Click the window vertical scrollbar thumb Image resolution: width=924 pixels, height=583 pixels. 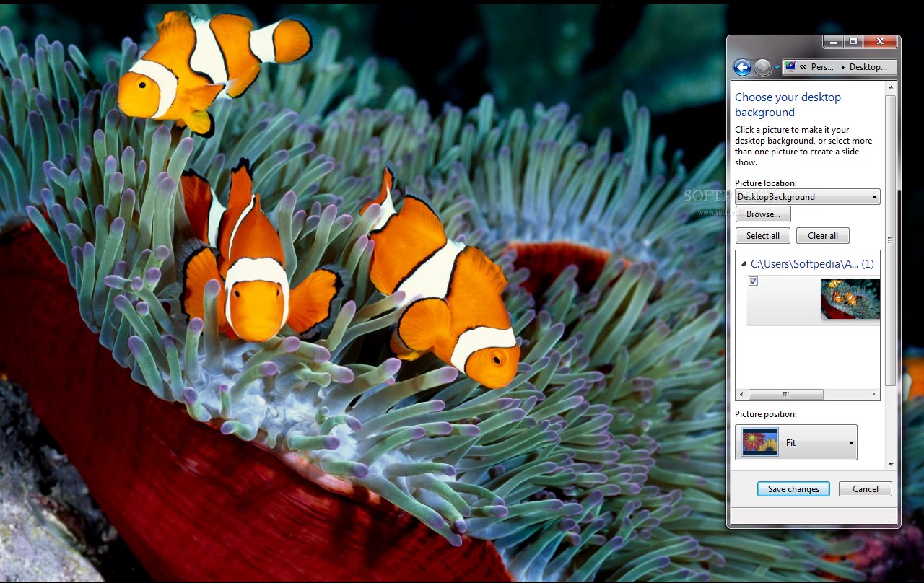[890, 240]
